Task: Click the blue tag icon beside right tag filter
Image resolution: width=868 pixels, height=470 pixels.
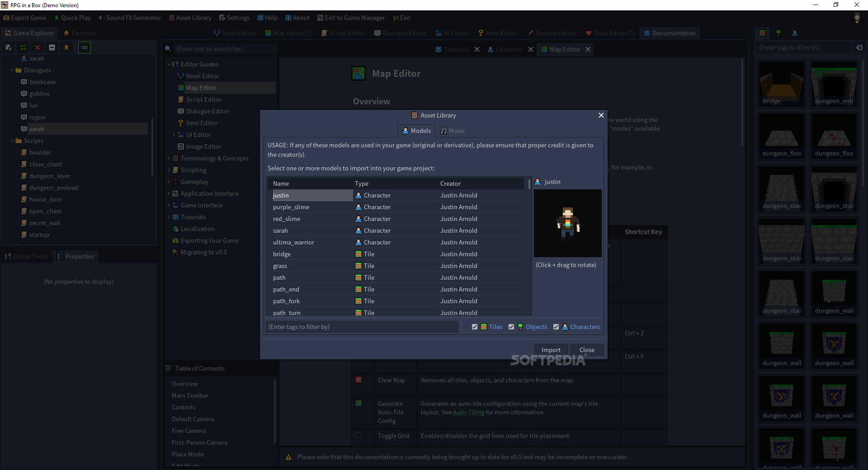Action: (x=859, y=47)
